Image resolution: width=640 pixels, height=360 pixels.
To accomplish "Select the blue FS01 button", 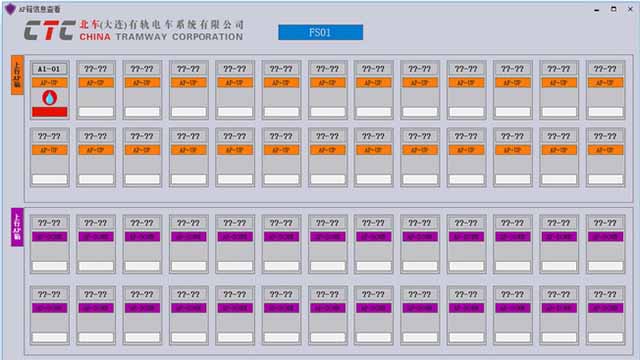I will click(x=320, y=32).
